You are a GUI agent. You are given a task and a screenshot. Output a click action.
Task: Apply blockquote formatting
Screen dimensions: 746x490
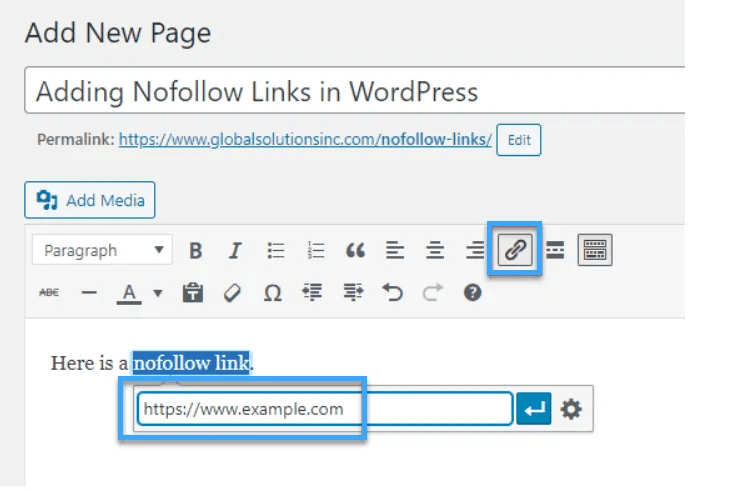click(355, 250)
